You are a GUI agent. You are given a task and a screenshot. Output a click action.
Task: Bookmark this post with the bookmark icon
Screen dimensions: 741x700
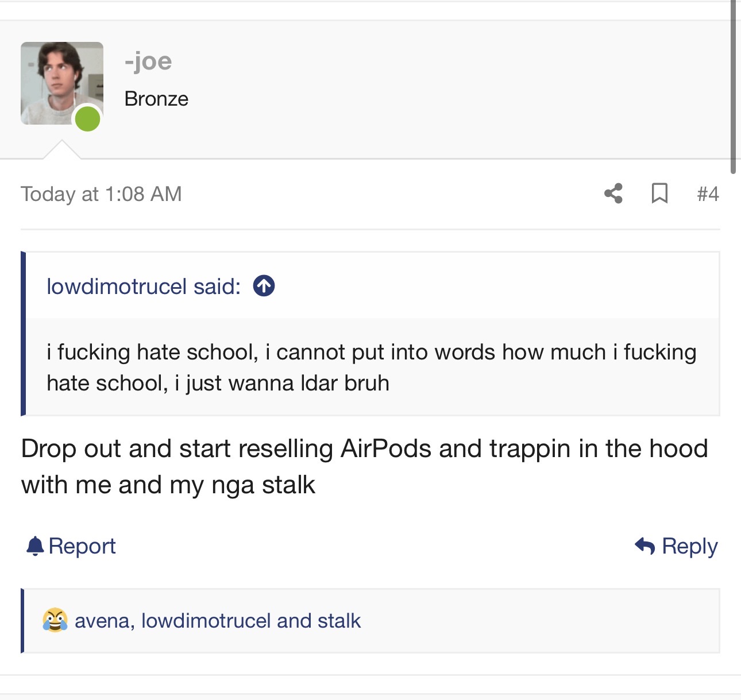point(659,194)
